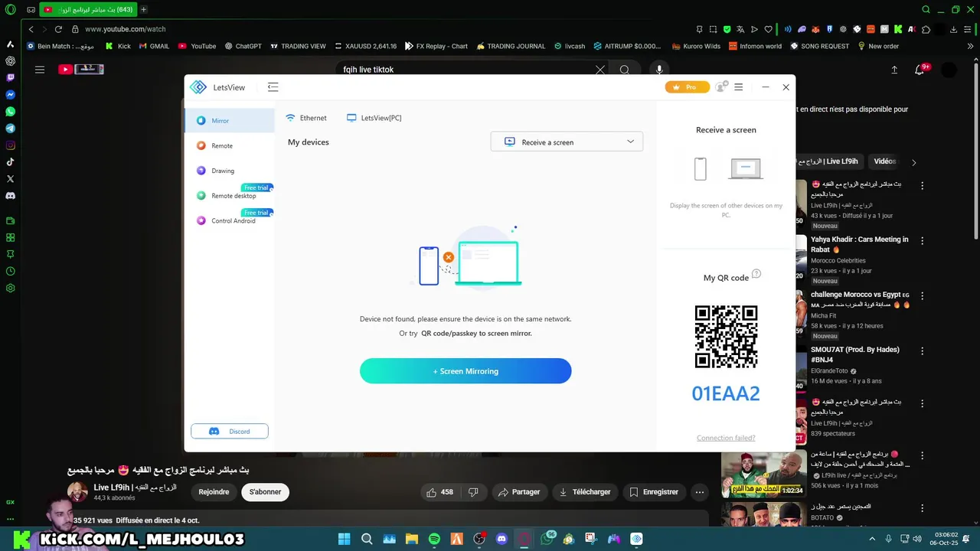Click the My QR code help icon
Screen dimensions: 980x551
pos(756,274)
